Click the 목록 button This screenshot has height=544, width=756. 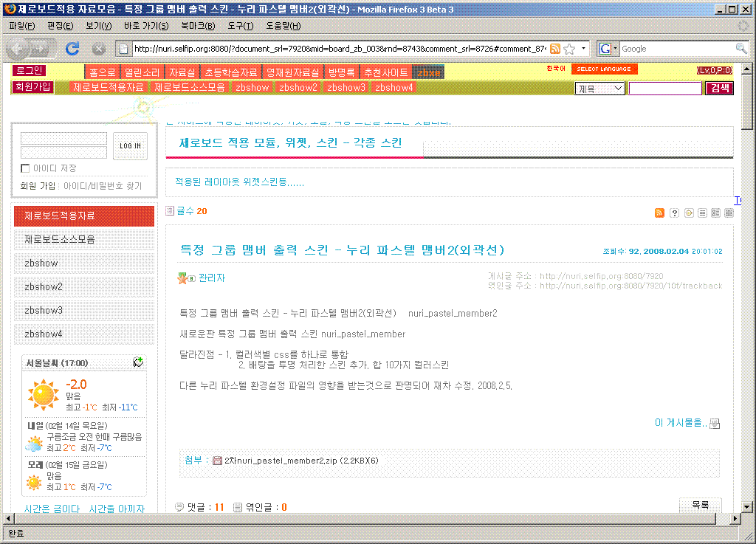click(x=700, y=505)
